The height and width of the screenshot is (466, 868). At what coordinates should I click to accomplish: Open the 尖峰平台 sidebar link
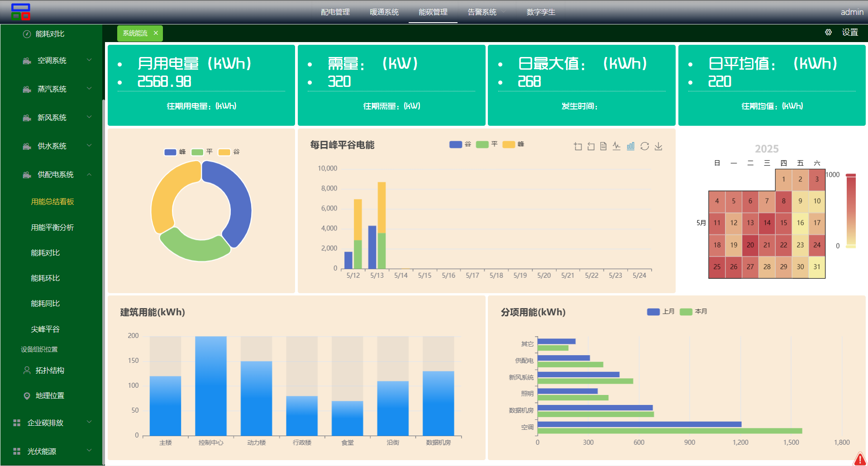(45, 329)
